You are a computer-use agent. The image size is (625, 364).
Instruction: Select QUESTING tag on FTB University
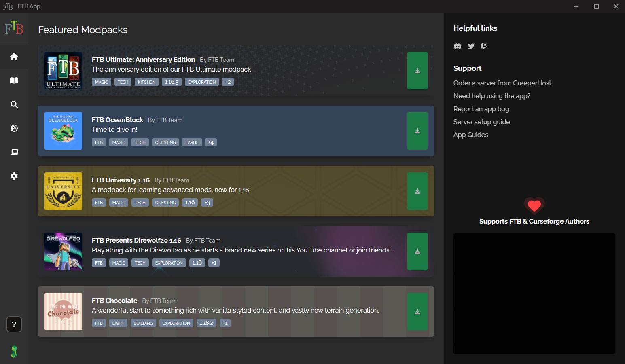165,203
